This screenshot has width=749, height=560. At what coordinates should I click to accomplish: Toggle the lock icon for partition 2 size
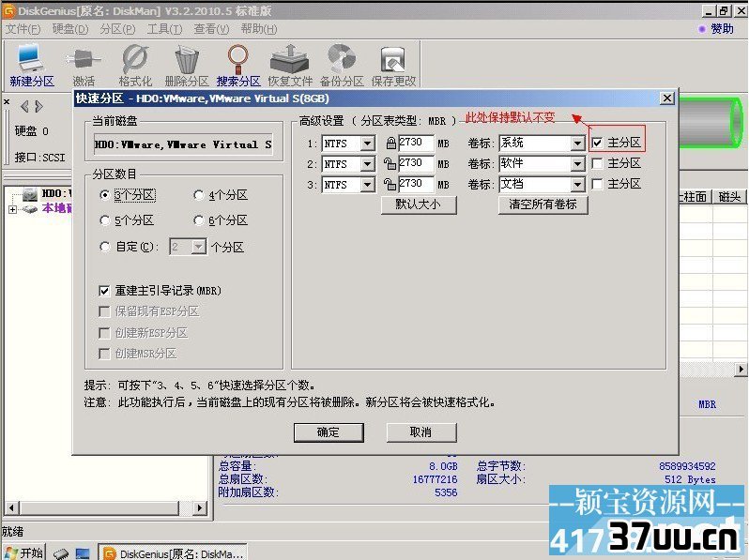(x=390, y=163)
